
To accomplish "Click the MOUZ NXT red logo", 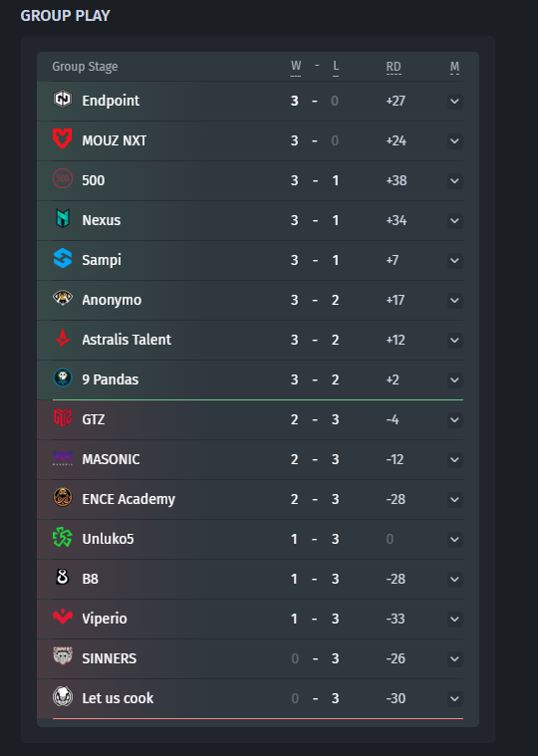I will [x=63, y=138].
